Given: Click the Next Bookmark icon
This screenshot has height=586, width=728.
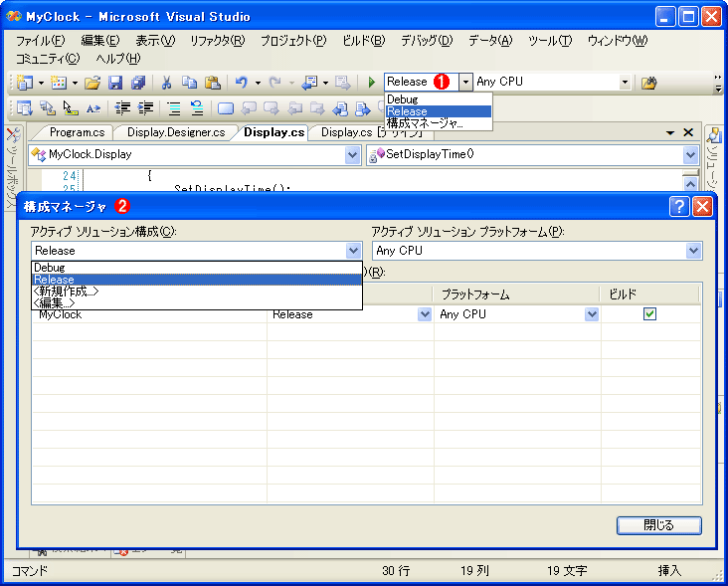Looking at the screenshot, I should pyautogui.click(x=272, y=108).
